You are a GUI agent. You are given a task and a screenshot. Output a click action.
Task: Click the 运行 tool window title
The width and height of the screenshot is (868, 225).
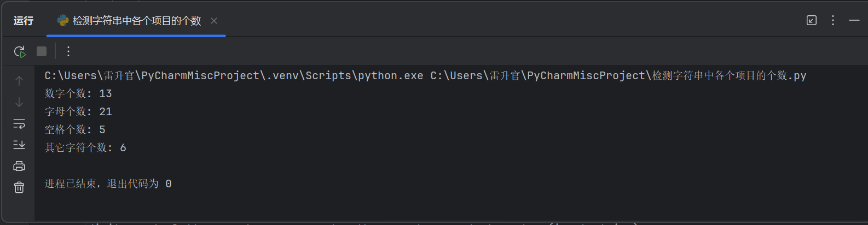[x=24, y=21]
